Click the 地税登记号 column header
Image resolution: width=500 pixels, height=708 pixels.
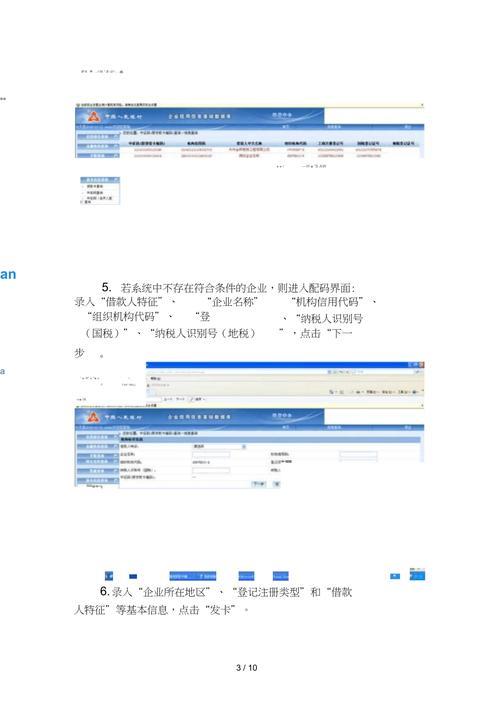click(x=403, y=144)
